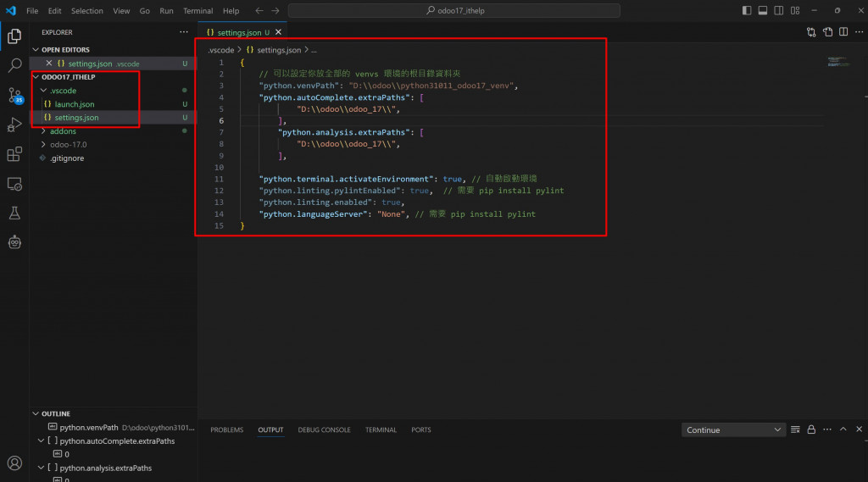Viewport: 868px width, 482px height.
Task: Open the Testing flask view
Action: click(14, 213)
